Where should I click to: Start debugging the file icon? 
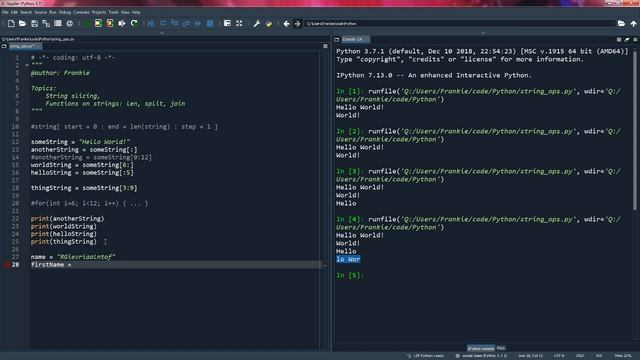(x=151, y=24)
